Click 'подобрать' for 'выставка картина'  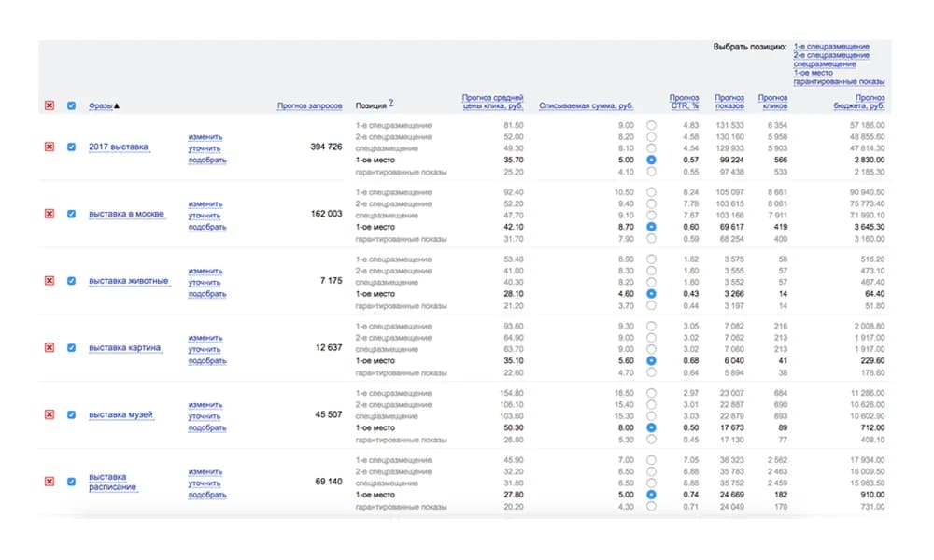click(x=207, y=361)
